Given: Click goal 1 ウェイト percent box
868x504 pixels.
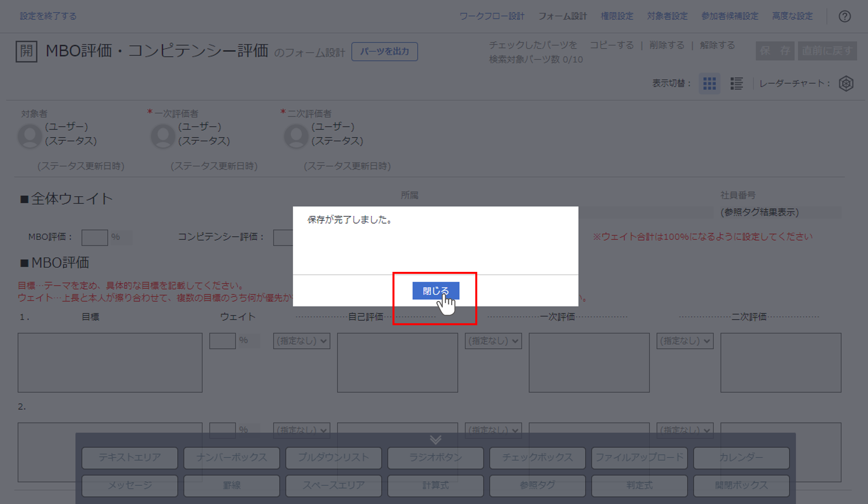Looking at the screenshot, I should coord(222,341).
